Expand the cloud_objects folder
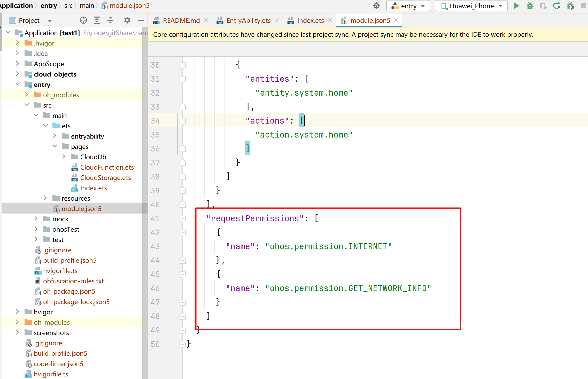The image size is (588, 379). (x=17, y=74)
